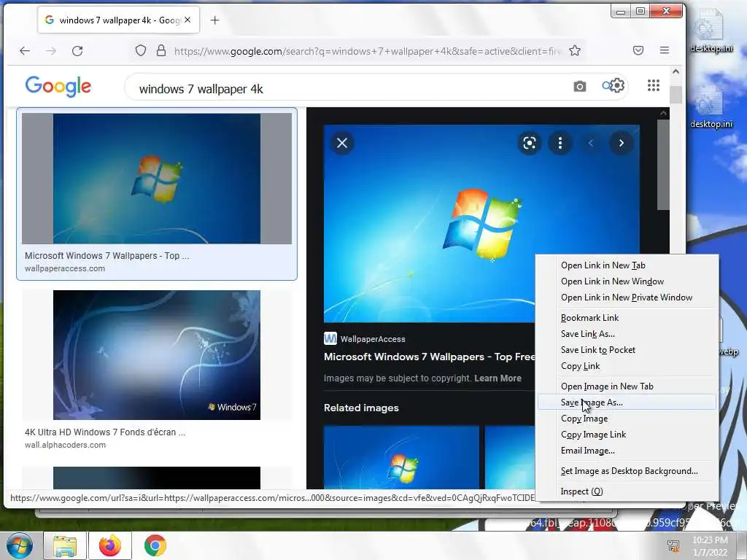Click the network tray icon
747x560 pixels.
[673, 545]
